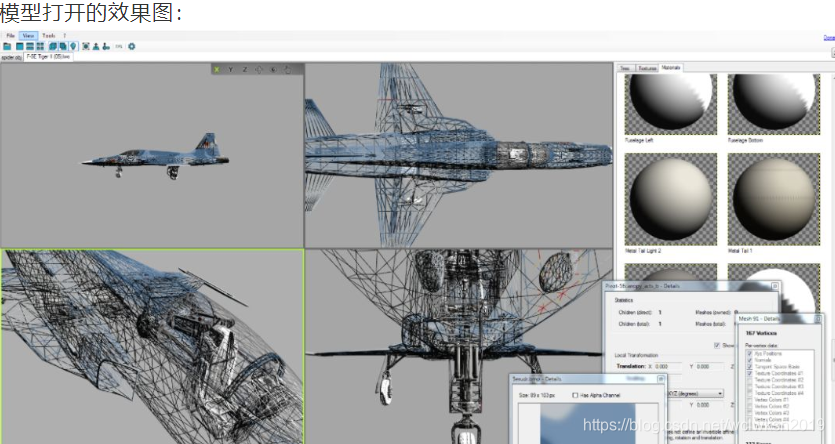Select X axis in viewport overlay
835x444 pixels.
(x=217, y=69)
